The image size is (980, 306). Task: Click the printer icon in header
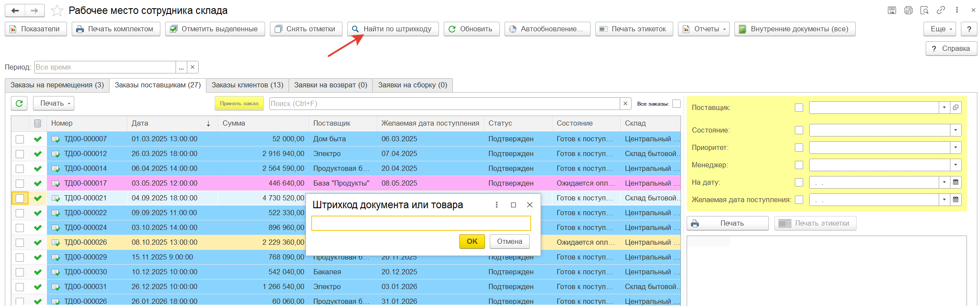(908, 10)
